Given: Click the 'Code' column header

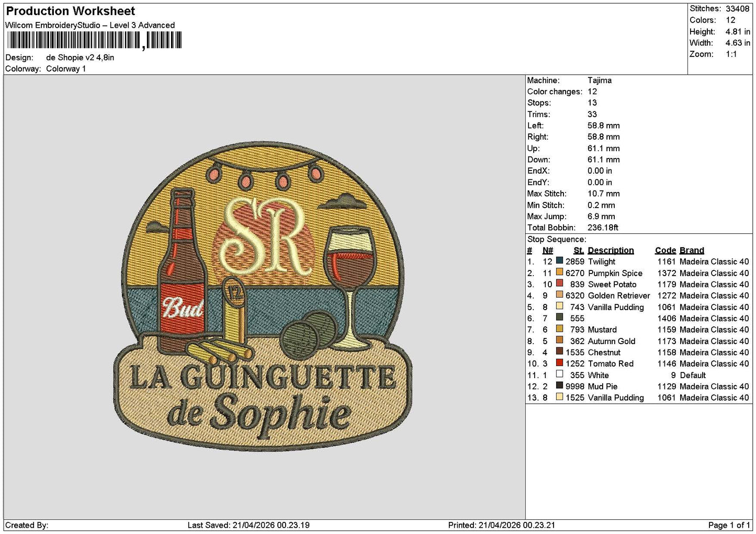Looking at the screenshot, I should click(x=665, y=250).
